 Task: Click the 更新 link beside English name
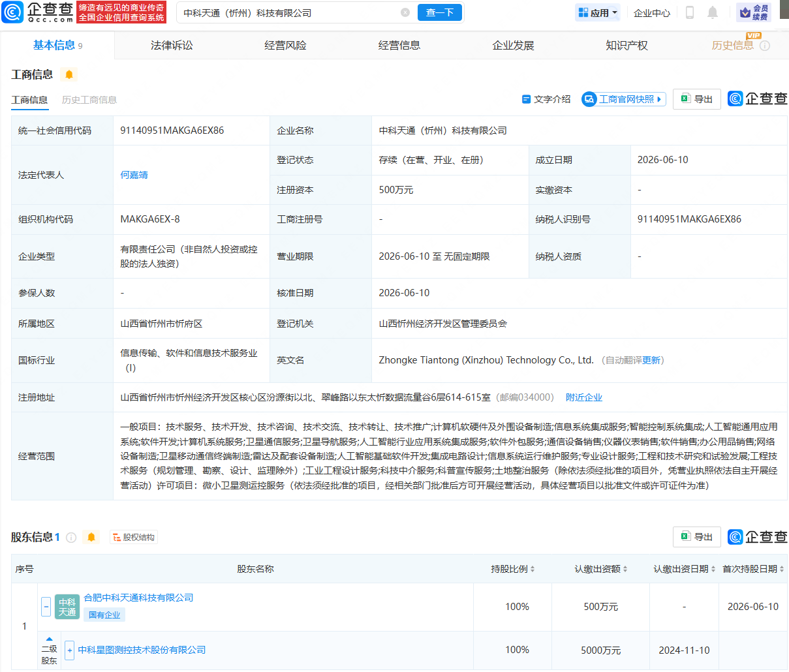[651, 360]
